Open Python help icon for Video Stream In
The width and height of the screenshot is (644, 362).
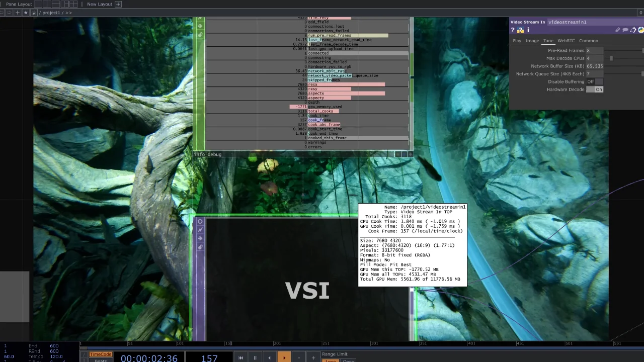[x=520, y=30]
